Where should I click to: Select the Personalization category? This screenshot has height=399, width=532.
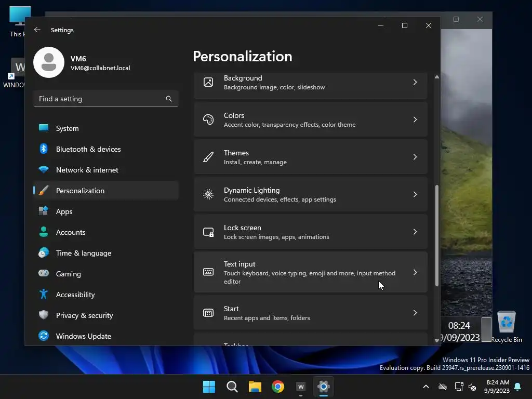click(x=106, y=191)
